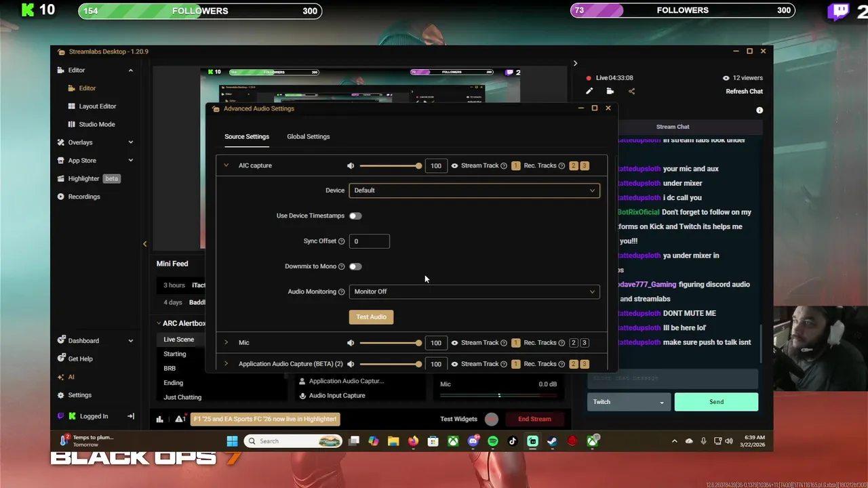Toggle AIC capture recording track 3
This screenshot has height=488, width=868.
coord(585,165)
